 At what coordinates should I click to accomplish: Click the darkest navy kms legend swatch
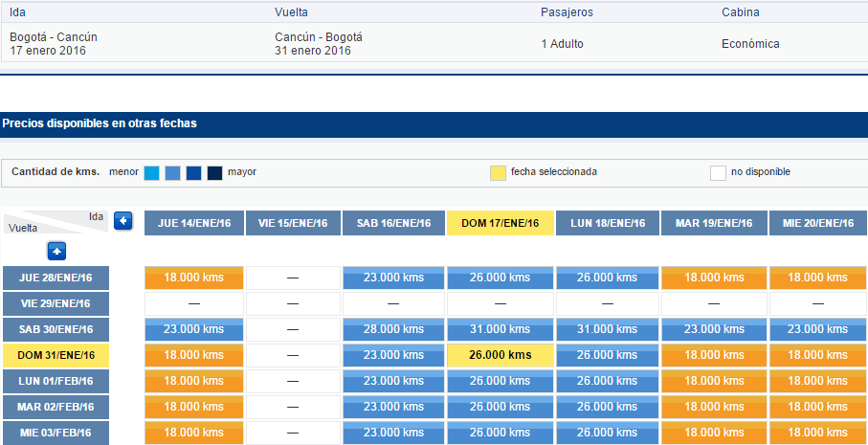[x=214, y=173]
